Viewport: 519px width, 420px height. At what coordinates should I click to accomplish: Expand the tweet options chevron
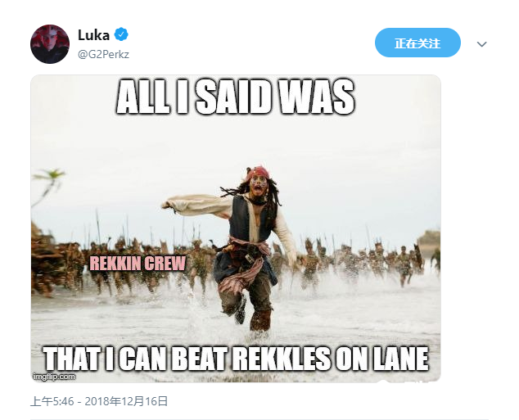click(x=481, y=44)
